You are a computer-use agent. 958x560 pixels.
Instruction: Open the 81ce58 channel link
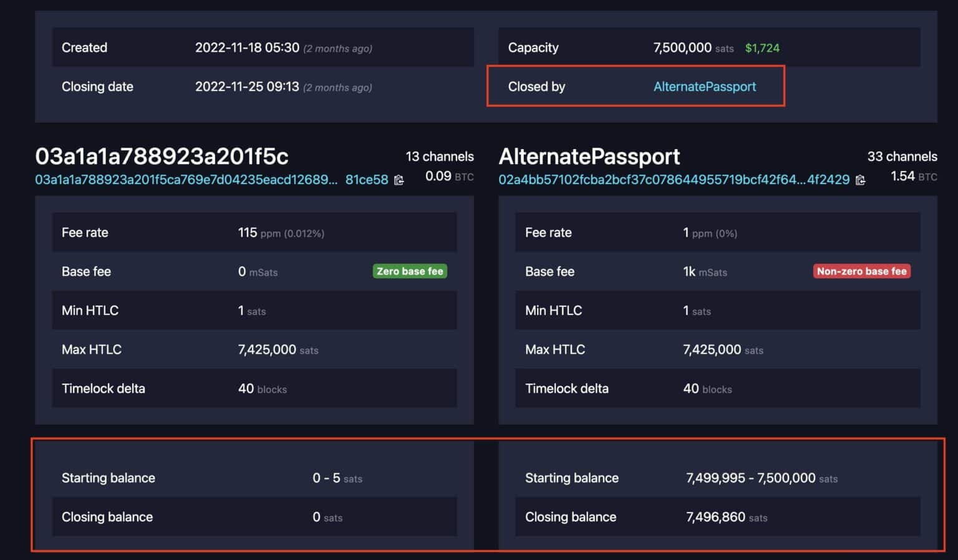coord(366,180)
